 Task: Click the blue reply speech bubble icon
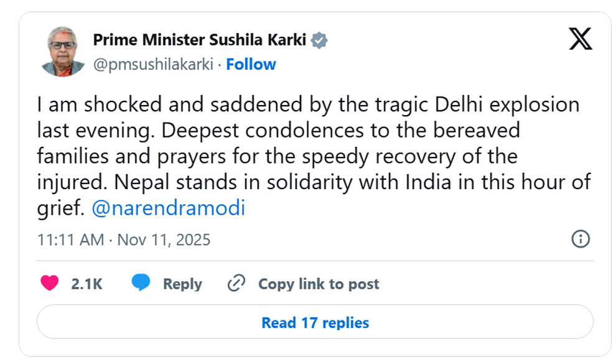coord(141,284)
